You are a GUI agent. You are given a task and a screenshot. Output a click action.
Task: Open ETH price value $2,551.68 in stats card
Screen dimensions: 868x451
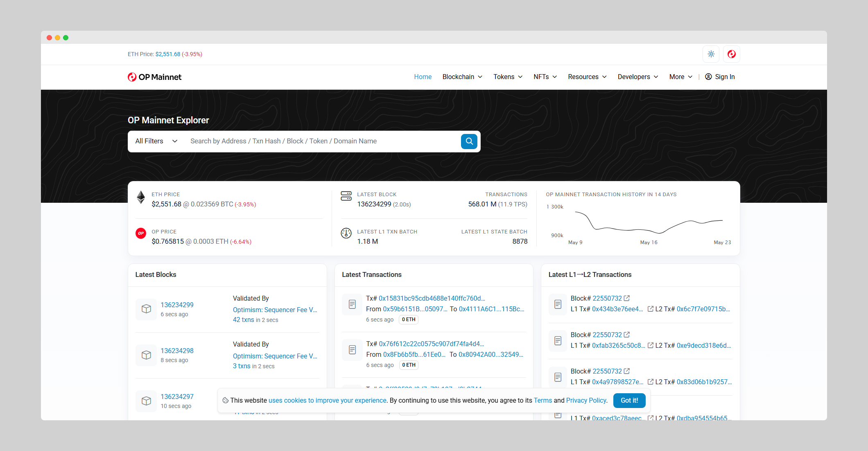(x=166, y=204)
